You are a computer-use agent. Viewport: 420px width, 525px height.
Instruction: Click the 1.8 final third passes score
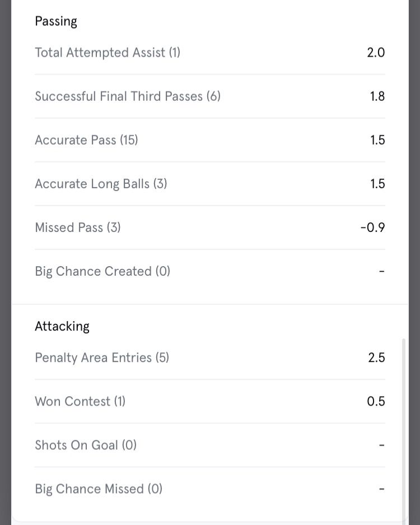(377, 96)
